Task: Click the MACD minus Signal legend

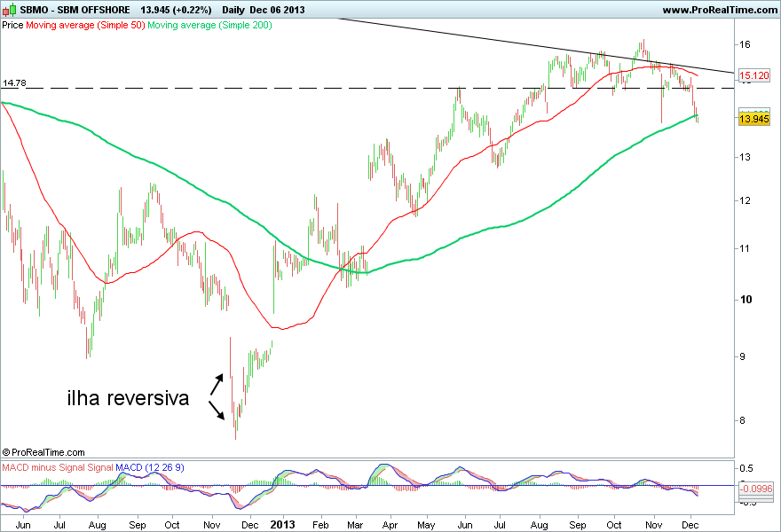Action: click(x=58, y=468)
